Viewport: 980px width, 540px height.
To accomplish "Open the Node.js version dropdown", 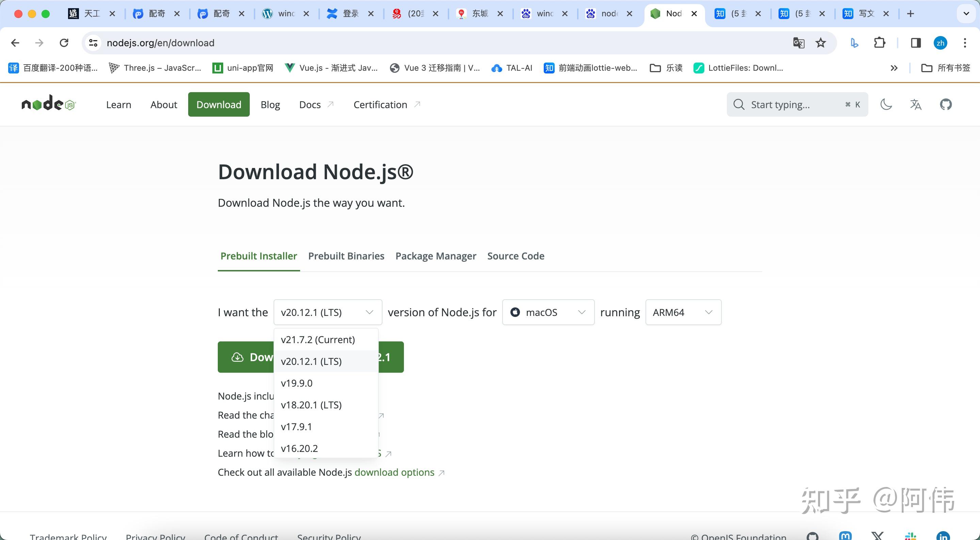I will [x=327, y=312].
